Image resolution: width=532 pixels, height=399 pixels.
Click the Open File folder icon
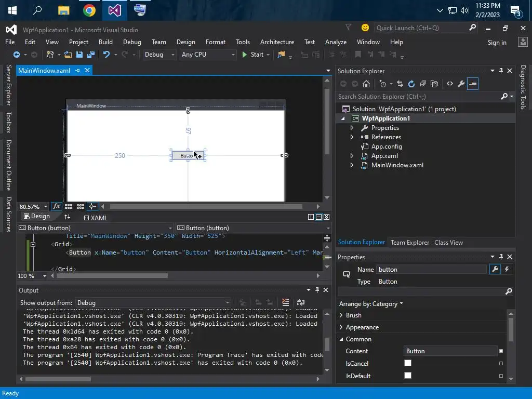pyautogui.click(x=68, y=54)
